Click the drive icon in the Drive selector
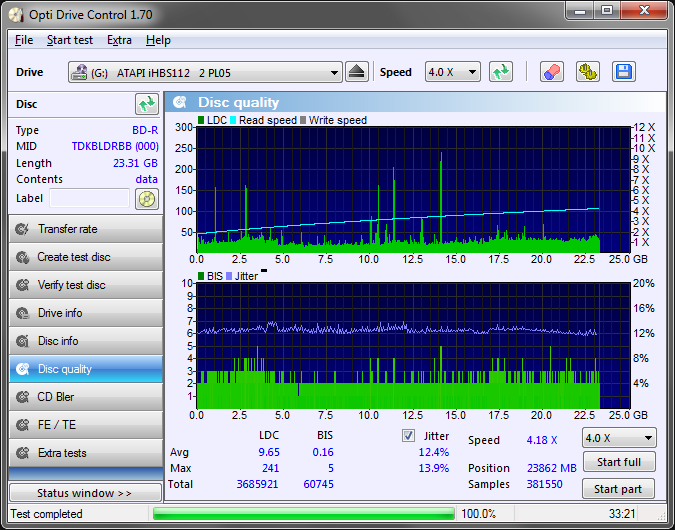The width and height of the screenshot is (675, 530). [x=79, y=72]
